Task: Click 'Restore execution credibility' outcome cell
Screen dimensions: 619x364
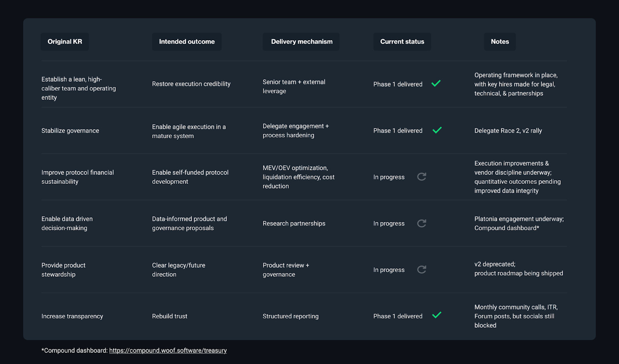Action: [191, 84]
